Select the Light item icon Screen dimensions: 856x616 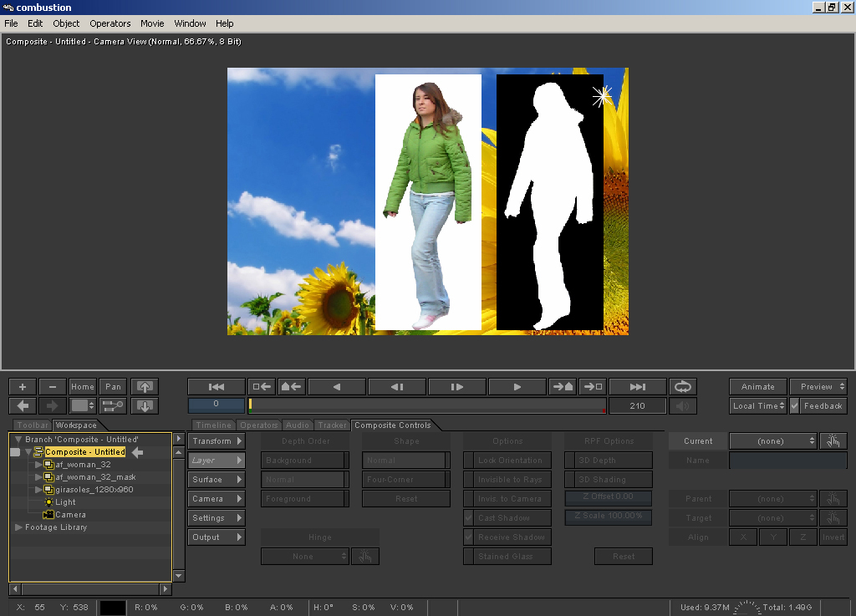(48, 502)
